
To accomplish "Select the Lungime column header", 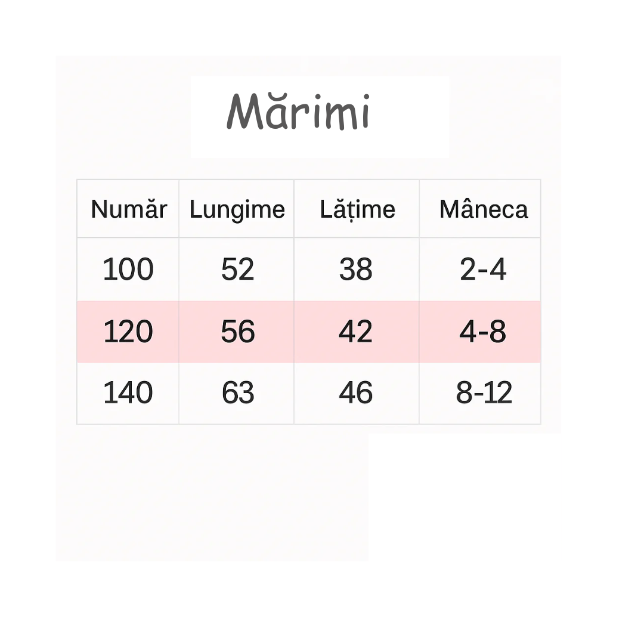I will click(237, 209).
